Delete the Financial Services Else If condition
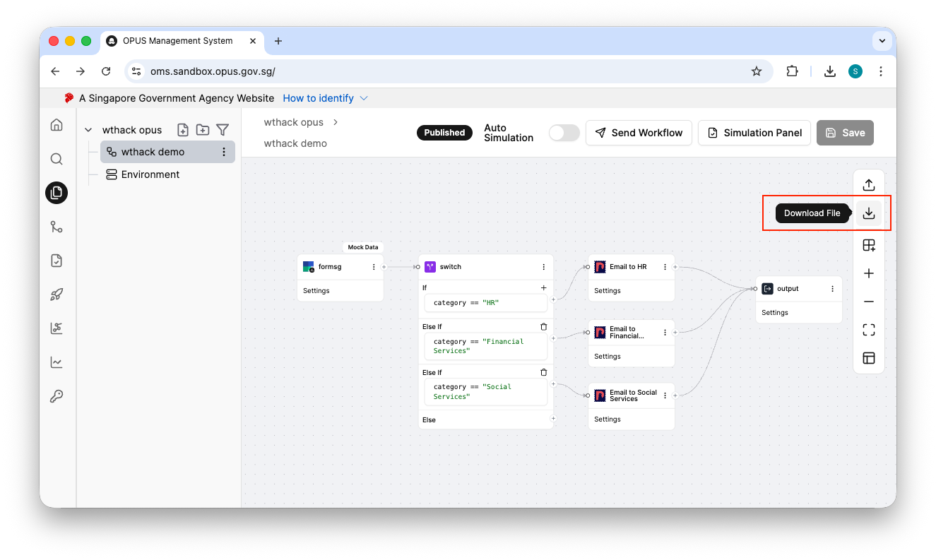 click(543, 326)
